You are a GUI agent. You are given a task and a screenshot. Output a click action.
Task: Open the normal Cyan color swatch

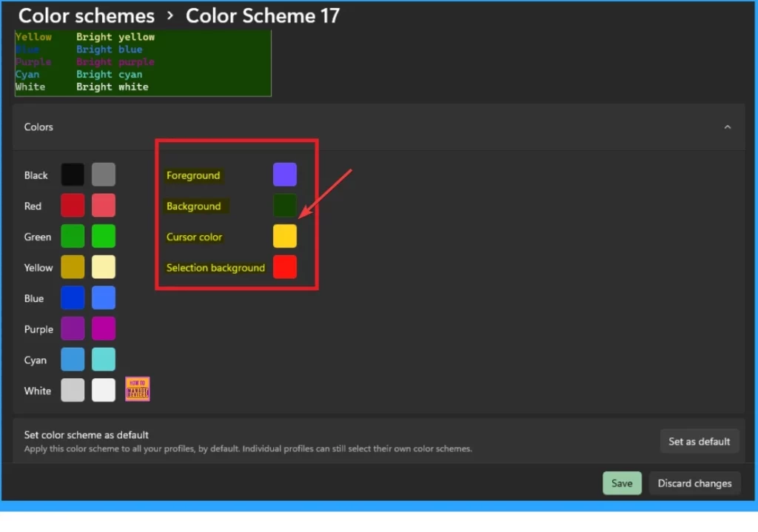(73, 360)
